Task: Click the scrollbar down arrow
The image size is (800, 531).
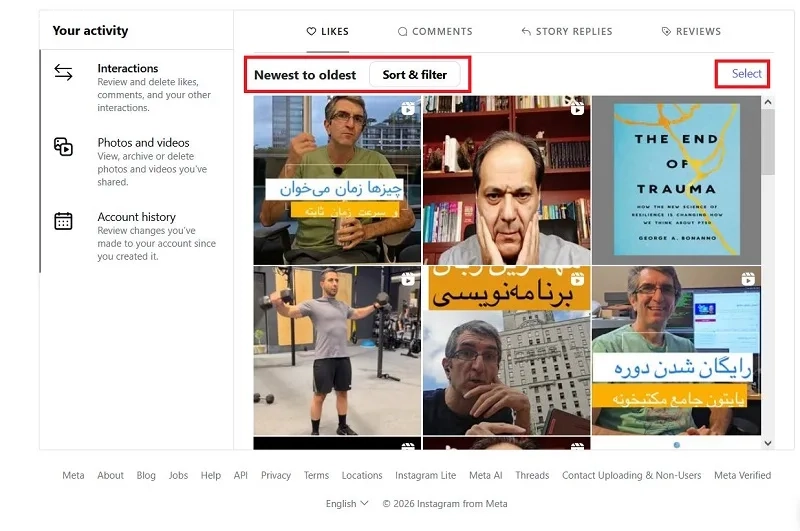Action: point(768,443)
